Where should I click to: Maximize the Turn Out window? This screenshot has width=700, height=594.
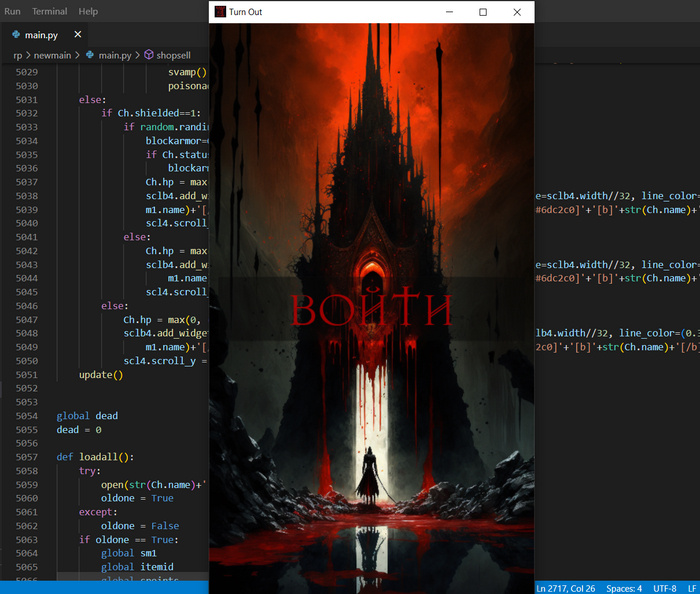click(483, 12)
